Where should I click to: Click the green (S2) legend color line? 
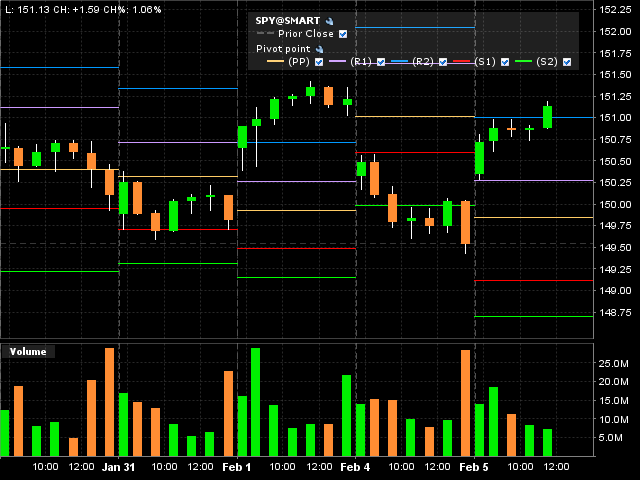pyautogui.click(x=523, y=61)
